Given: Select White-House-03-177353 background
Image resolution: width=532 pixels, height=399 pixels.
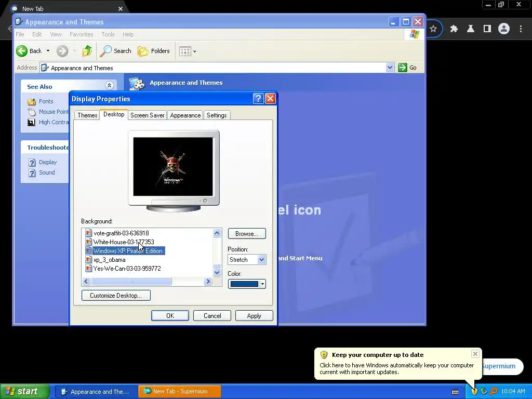Looking at the screenshot, I should click(x=124, y=242).
